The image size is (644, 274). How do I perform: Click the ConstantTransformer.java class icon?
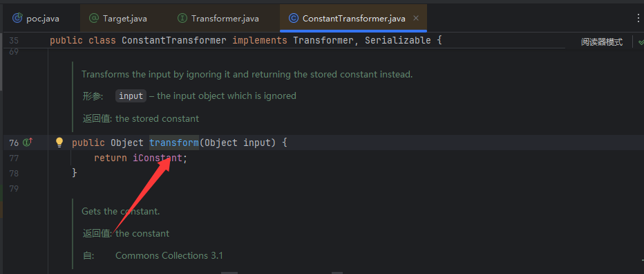(293, 19)
